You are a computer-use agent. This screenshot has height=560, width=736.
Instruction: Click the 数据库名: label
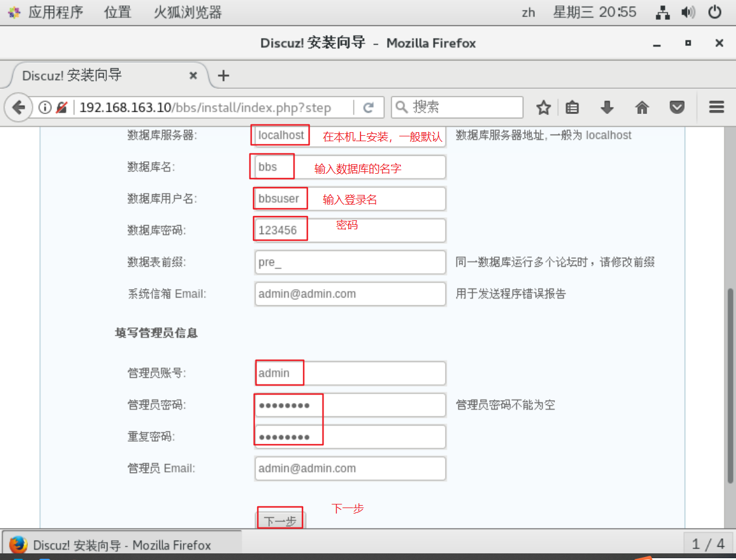click(x=151, y=167)
